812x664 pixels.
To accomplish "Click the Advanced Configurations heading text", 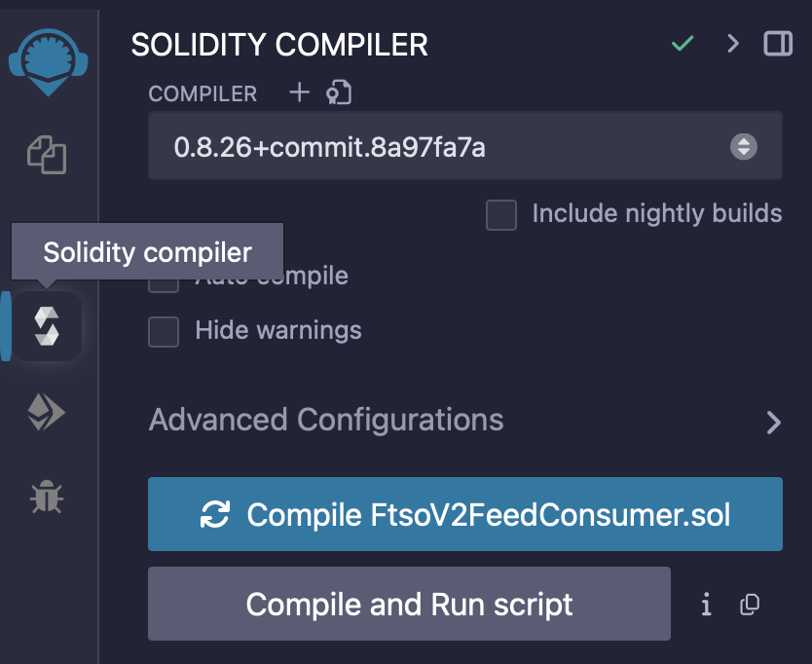I will click(x=326, y=420).
